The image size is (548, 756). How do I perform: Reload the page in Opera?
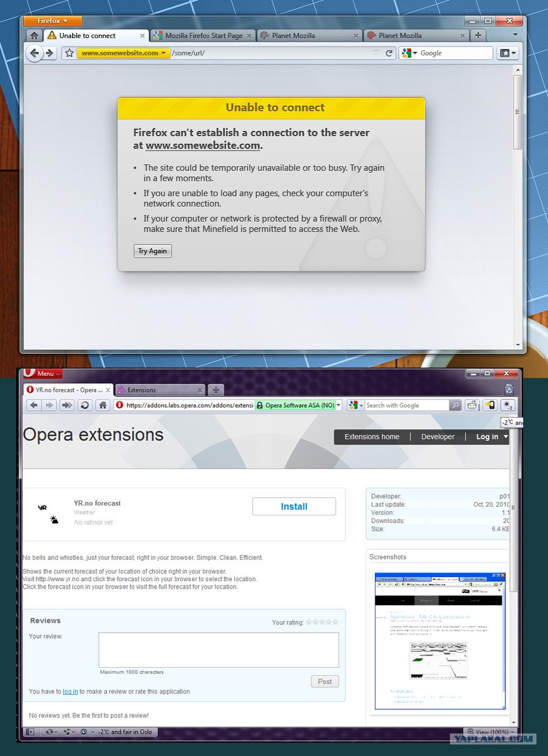click(x=85, y=405)
